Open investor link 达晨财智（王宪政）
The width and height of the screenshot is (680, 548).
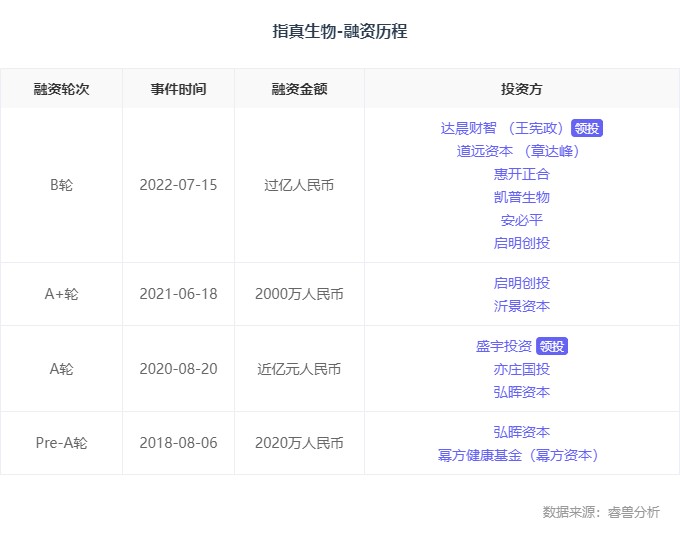(503, 128)
